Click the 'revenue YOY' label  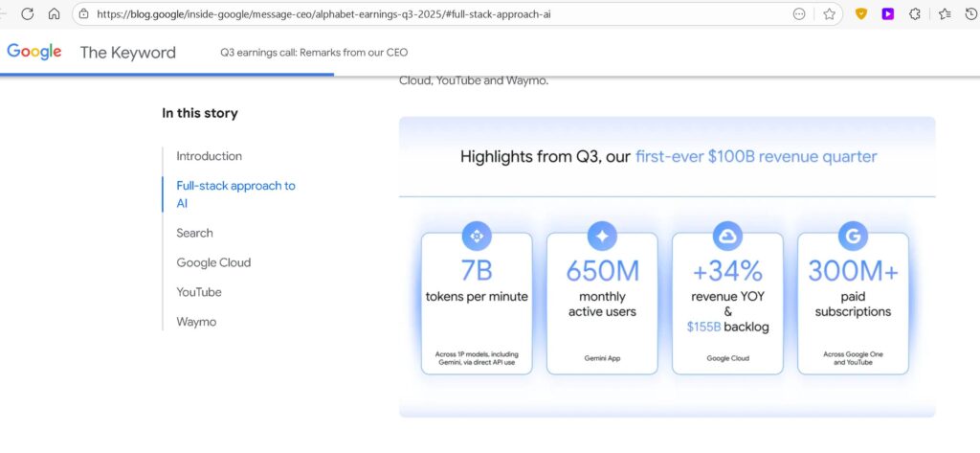(x=727, y=297)
